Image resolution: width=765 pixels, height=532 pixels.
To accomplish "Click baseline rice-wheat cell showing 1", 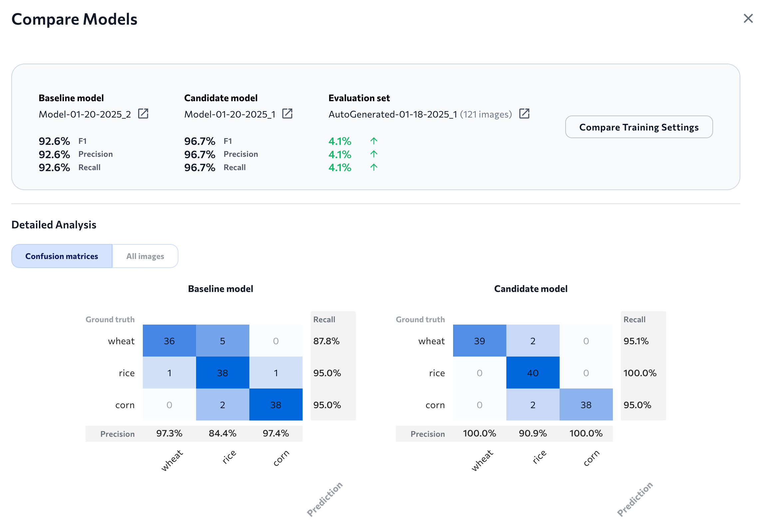I will (x=169, y=373).
